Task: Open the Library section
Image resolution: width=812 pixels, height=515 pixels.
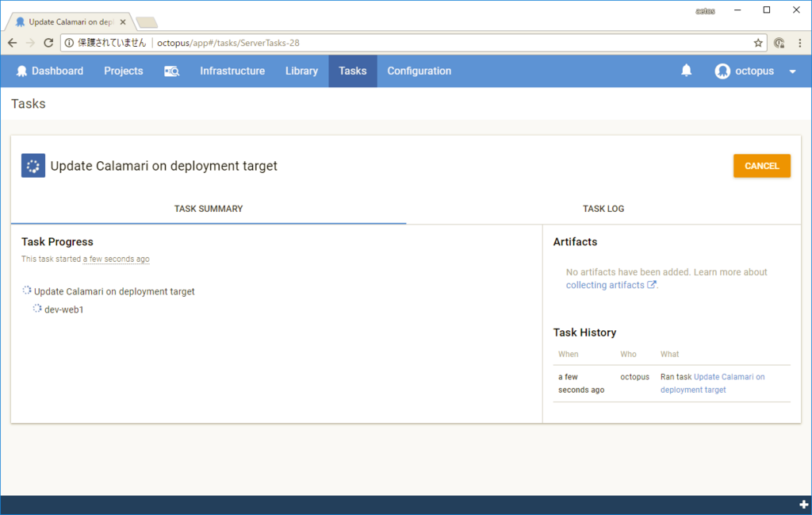Action: (x=301, y=71)
